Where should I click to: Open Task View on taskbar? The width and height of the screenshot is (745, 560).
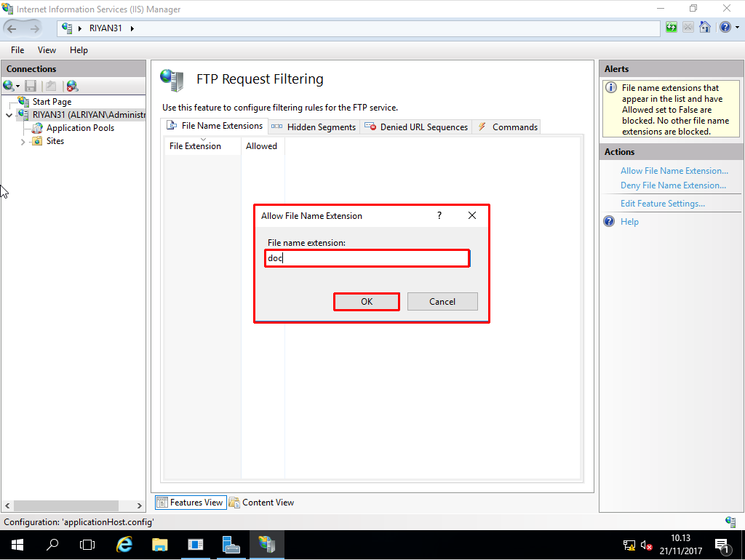coord(87,545)
